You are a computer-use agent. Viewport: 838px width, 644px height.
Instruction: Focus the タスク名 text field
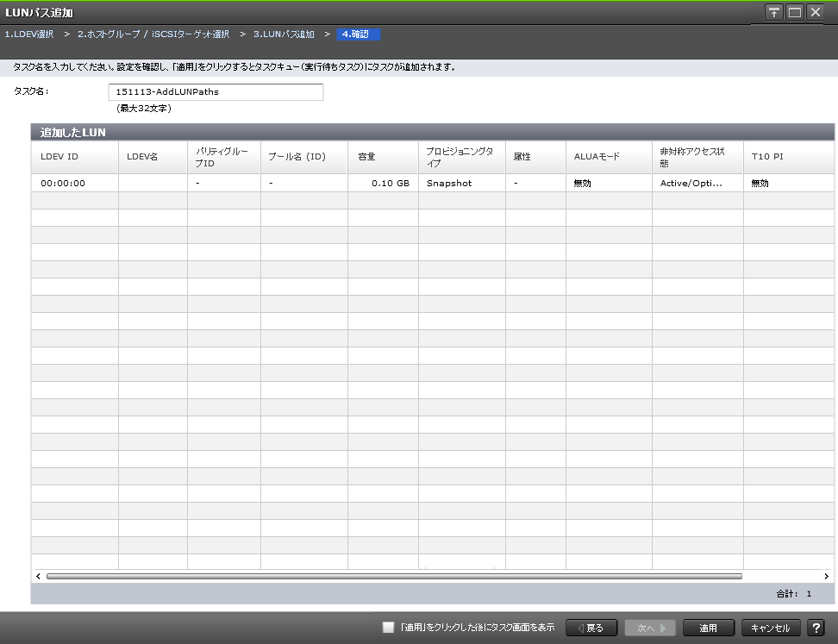(216, 92)
